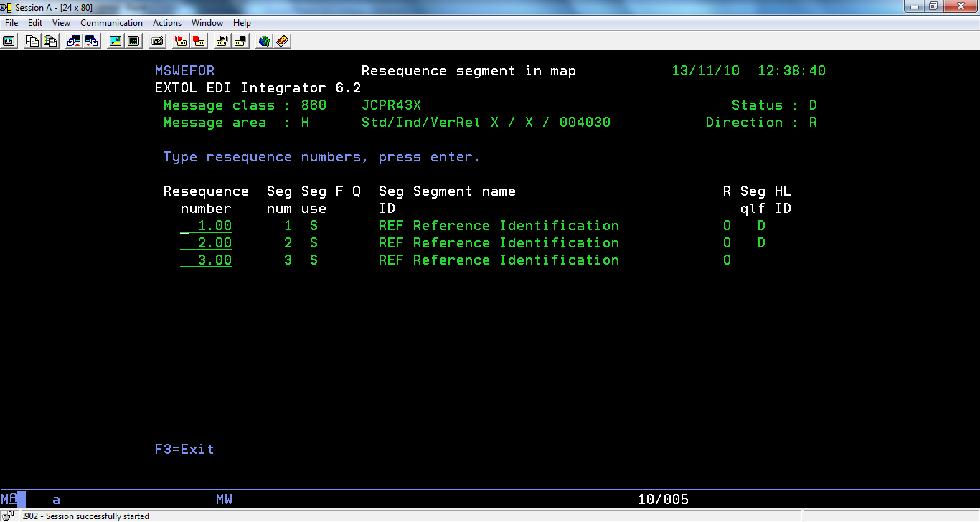Open the Edit menu
The width and height of the screenshot is (980, 522).
pos(35,23)
